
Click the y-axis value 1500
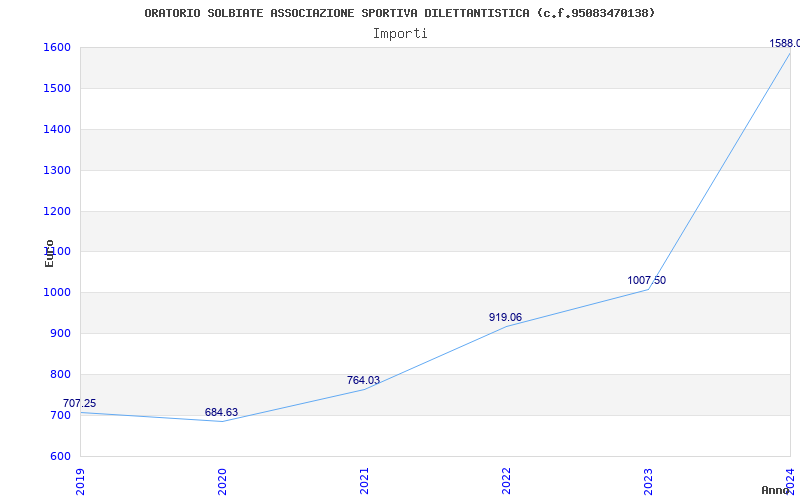pos(56,88)
